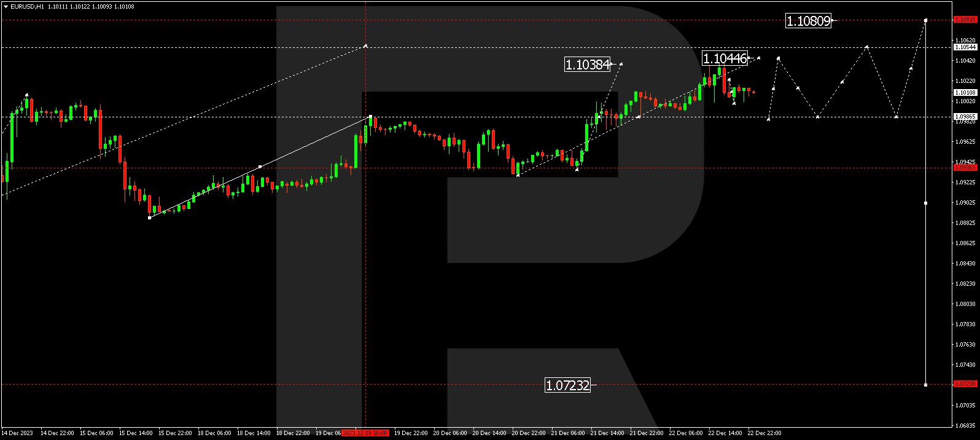
Task: Select the EURUSD,H1 chart title text
Action: click(27, 7)
